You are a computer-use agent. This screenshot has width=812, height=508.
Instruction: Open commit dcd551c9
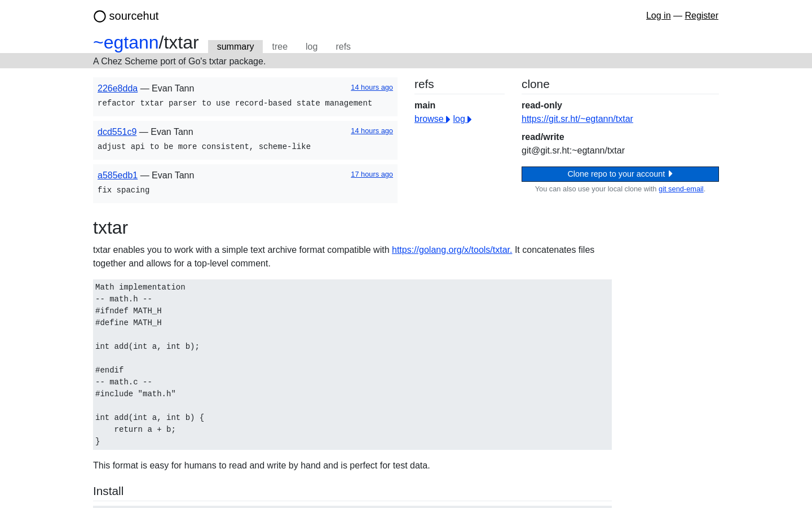pyautogui.click(x=117, y=132)
